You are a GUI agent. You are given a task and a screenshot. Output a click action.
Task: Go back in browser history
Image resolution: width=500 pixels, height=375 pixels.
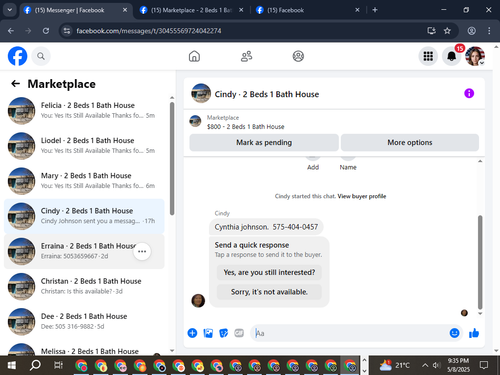(x=11, y=31)
